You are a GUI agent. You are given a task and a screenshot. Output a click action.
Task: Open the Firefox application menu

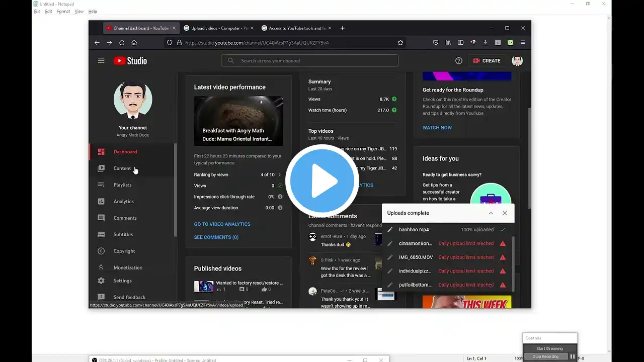523,43
